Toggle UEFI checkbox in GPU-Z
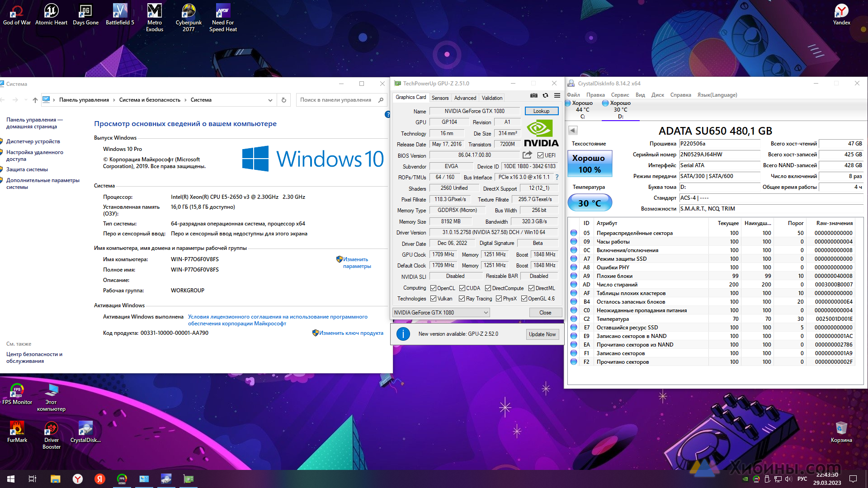Image resolution: width=868 pixels, height=488 pixels. 540,155
